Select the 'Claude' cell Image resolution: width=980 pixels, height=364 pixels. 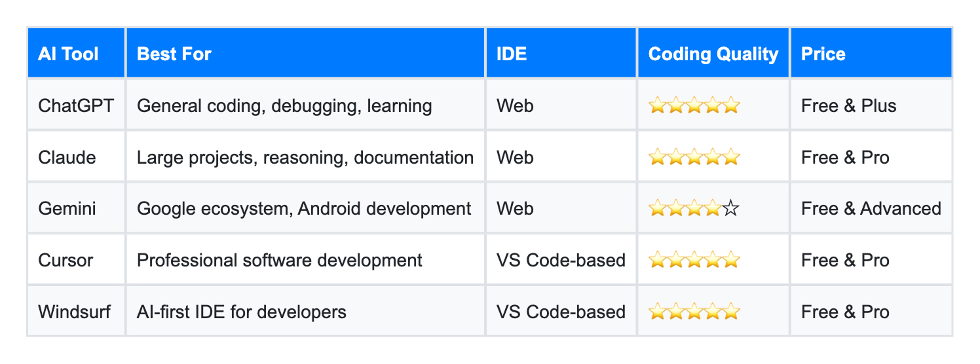[x=76, y=156]
